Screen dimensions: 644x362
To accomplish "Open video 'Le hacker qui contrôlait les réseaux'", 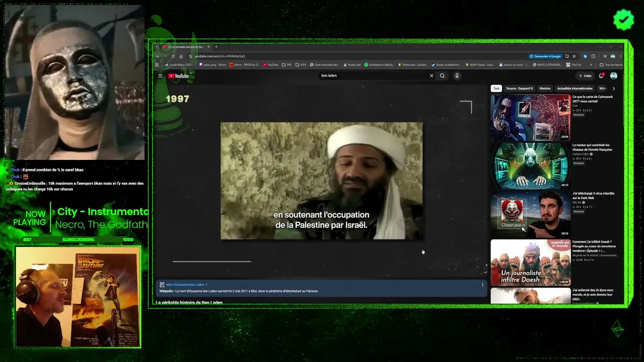I will [592, 147].
